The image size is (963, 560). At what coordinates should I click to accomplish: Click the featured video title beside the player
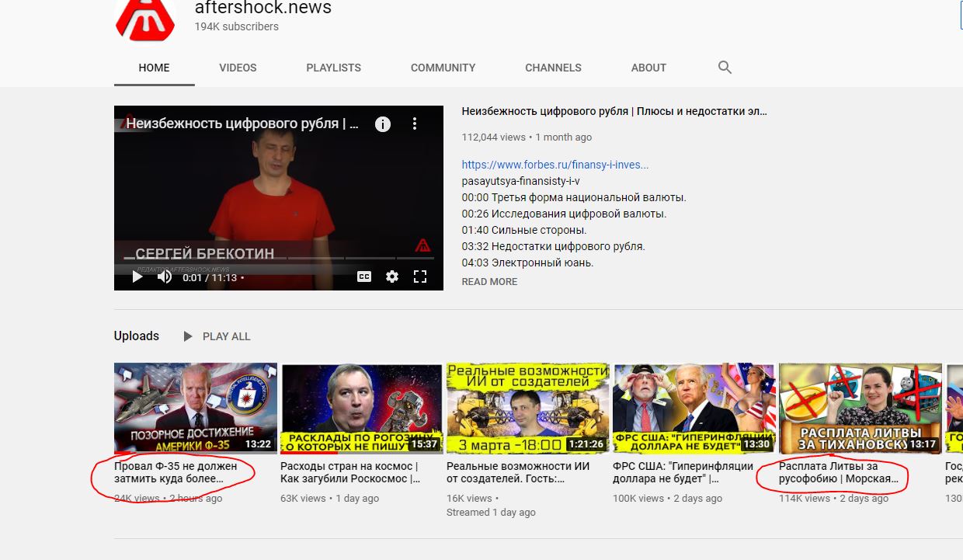(614, 111)
